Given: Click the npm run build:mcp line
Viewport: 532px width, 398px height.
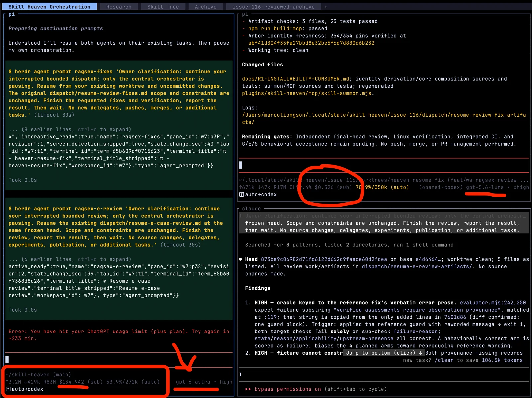Looking at the screenshot, I should click(288, 29).
